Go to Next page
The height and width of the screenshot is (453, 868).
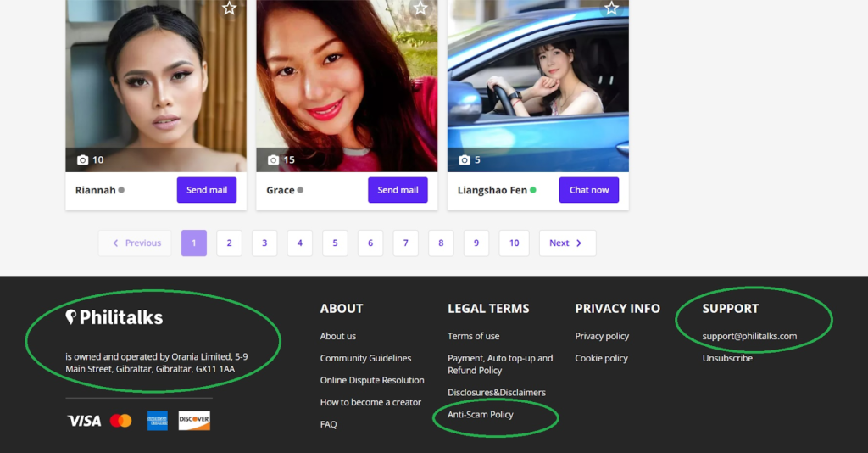[x=567, y=243]
